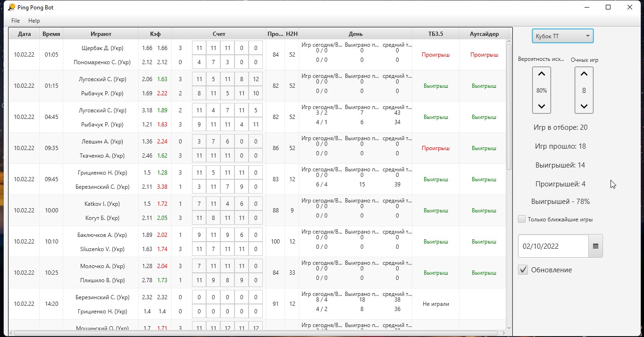
Task: Click the horizontal scrollbar below the table
Action: point(255,333)
